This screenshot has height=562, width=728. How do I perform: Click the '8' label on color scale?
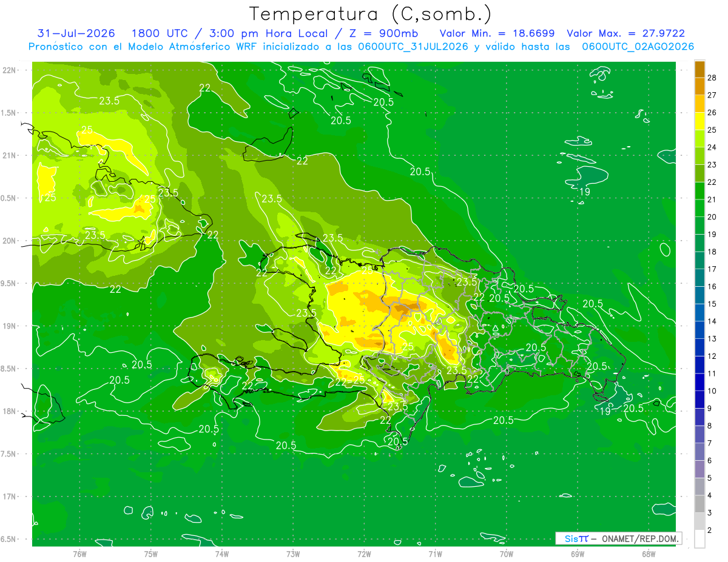coord(710,426)
